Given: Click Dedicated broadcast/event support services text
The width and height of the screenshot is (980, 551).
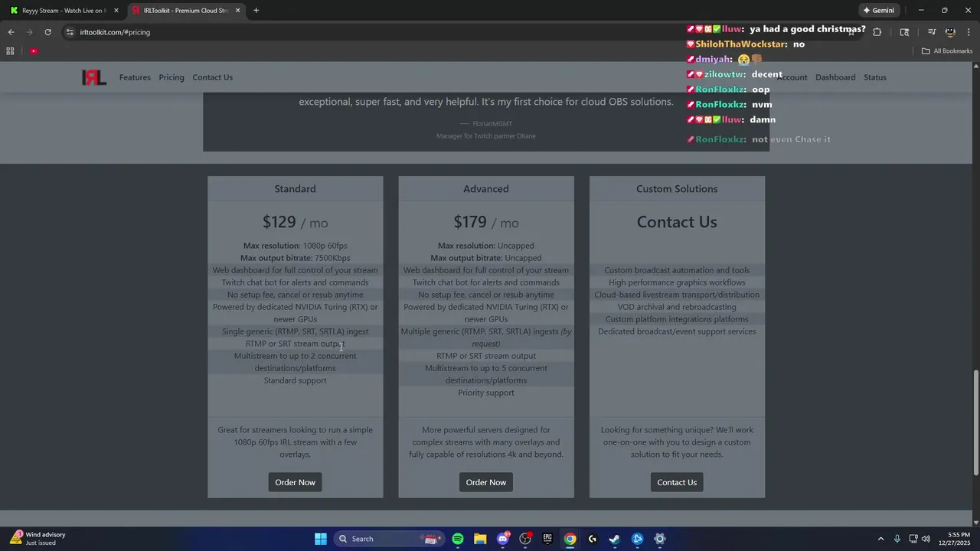Looking at the screenshot, I should pyautogui.click(x=677, y=331).
